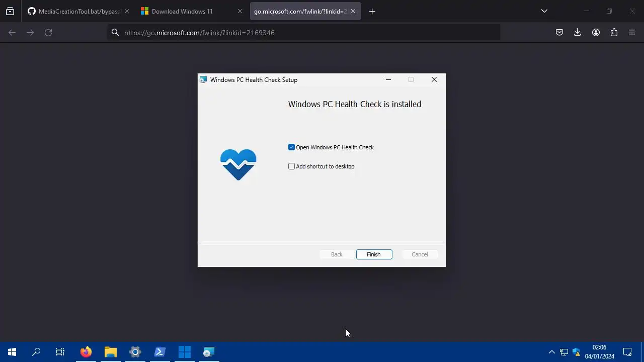
Task: Uncheck Open Windows PC Health Check
Action: coord(291,147)
